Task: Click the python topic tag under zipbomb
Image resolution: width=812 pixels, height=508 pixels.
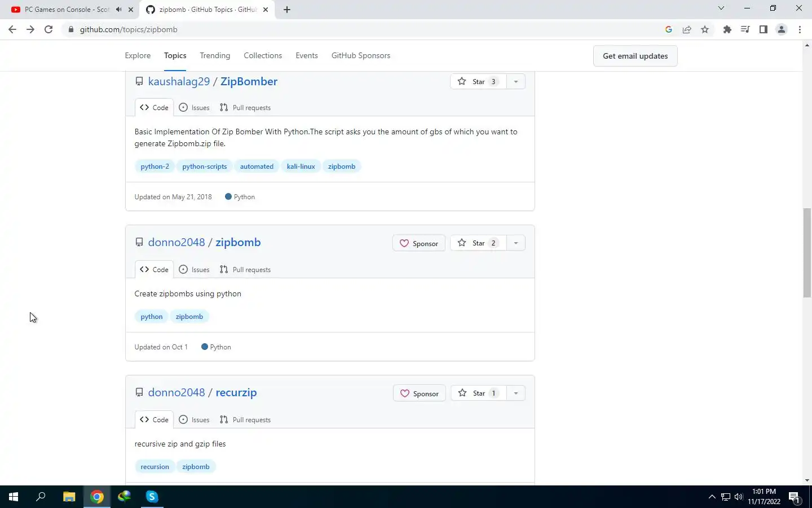Action: pos(152,317)
